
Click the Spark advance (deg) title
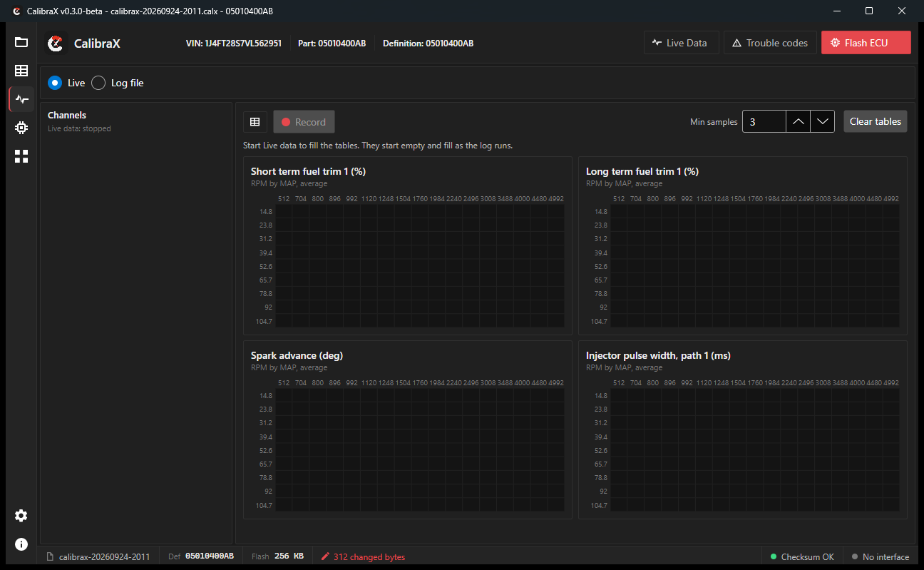click(297, 355)
